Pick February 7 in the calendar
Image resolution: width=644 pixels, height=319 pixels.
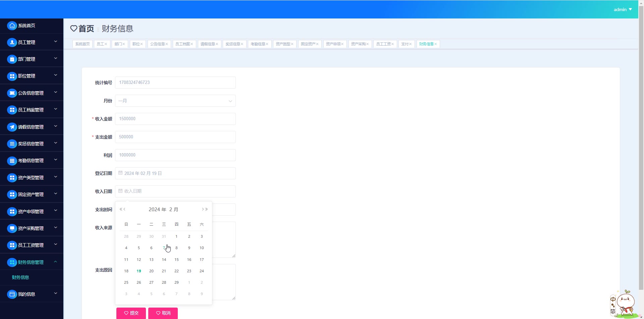pyautogui.click(x=164, y=248)
